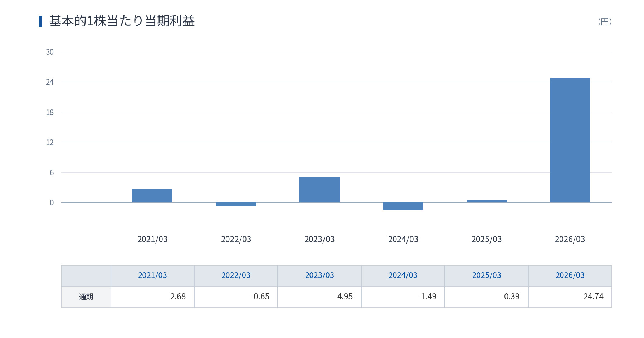The width and height of the screenshot is (644, 338).
Task: Click the value 2.68 cell
Action: 152,297
